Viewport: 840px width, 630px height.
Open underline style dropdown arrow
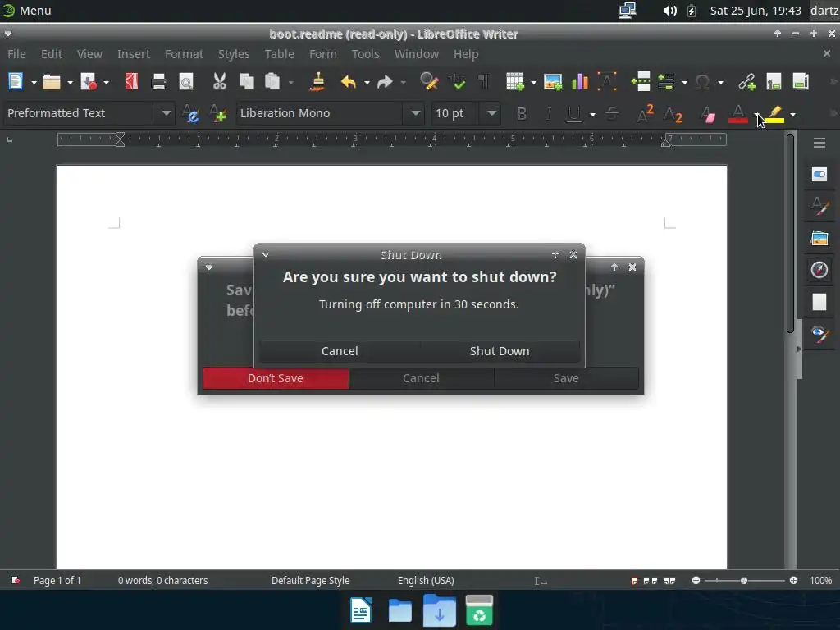[592, 115]
